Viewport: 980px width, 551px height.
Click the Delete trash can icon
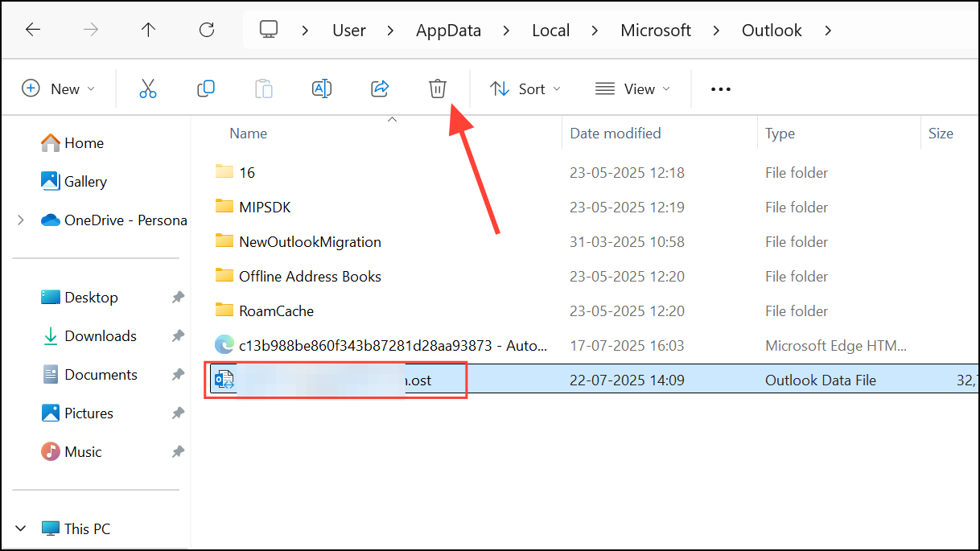(x=437, y=88)
